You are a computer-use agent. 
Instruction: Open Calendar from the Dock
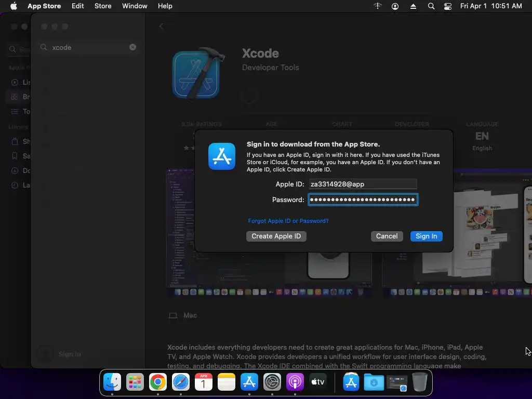204,382
